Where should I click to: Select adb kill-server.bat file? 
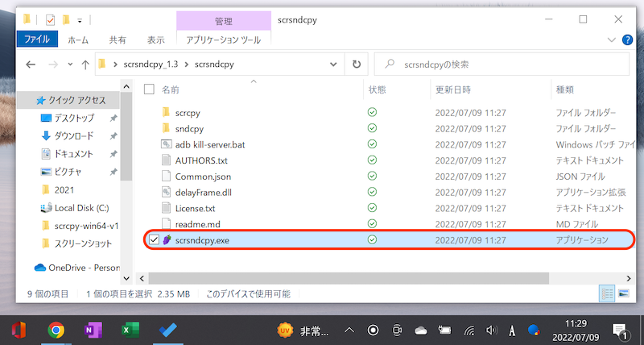click(x=209, y=144)
